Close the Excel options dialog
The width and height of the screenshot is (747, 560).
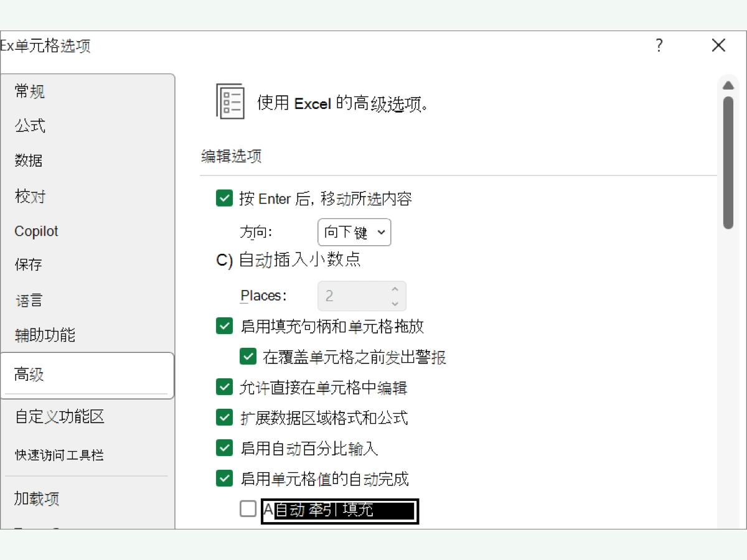[718, 45]
